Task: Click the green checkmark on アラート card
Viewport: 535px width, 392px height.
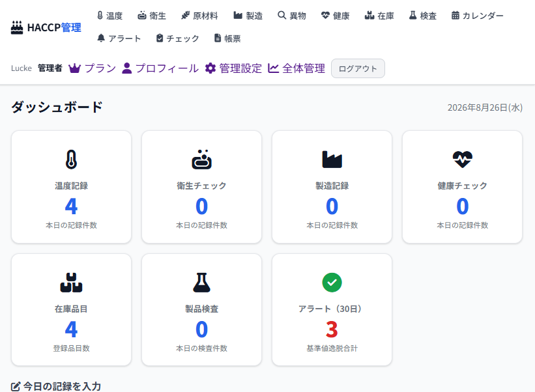Action: pos(332,283)
